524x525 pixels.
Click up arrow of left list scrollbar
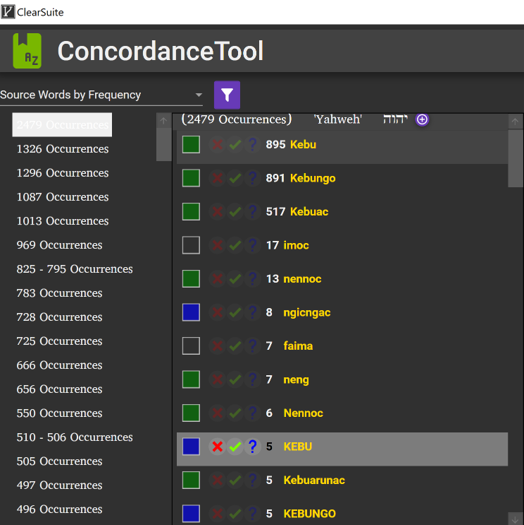tap(163, 121)
